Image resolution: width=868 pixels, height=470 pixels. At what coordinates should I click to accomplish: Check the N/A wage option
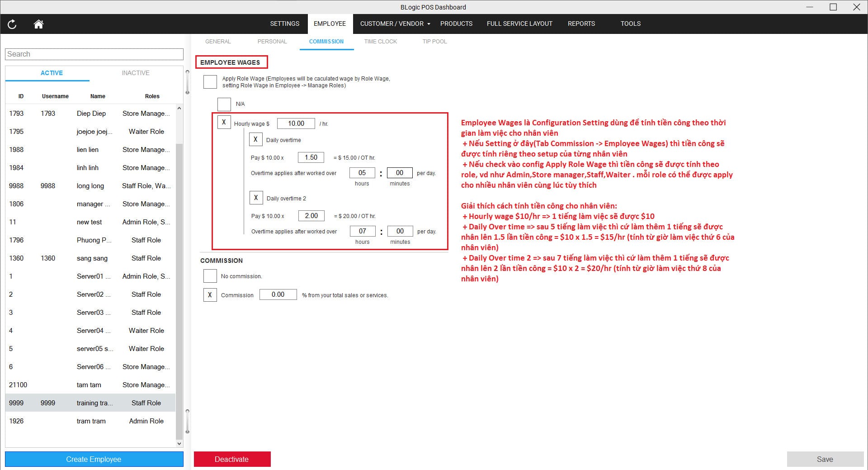pyautogui.click(x=224, y=104)
